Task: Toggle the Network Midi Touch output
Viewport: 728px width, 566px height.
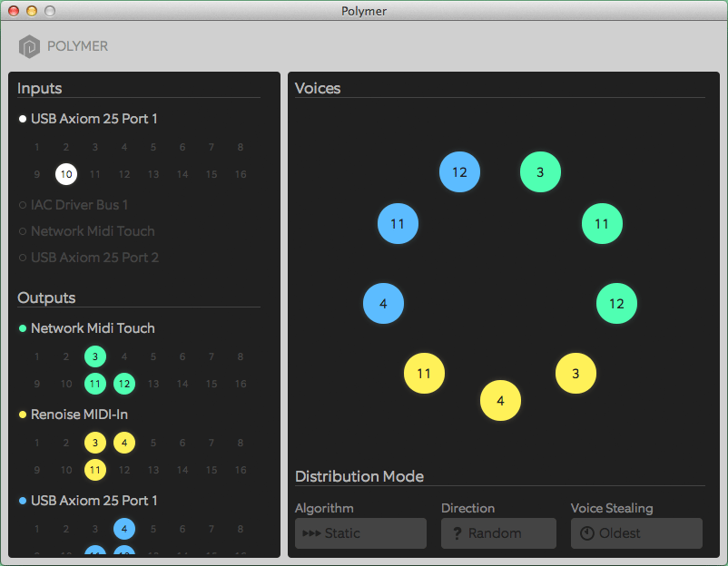Action: (87, 328)
